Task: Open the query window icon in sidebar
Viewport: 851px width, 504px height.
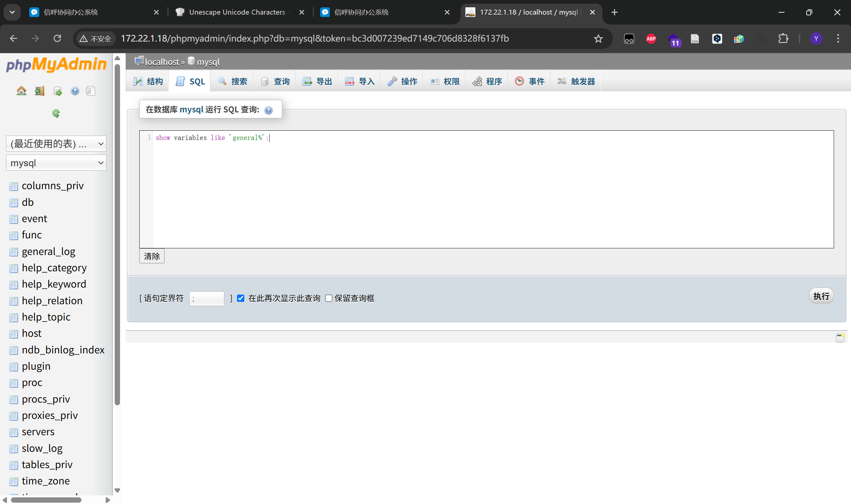Action: pos(58,91)
